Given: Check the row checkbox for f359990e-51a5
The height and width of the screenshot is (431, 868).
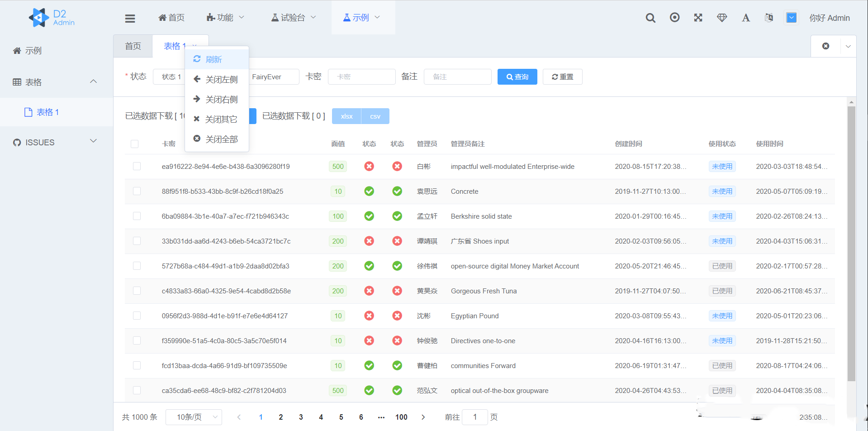Looking at the screenshot, I should pyautogui.click(x=137, y=340).
